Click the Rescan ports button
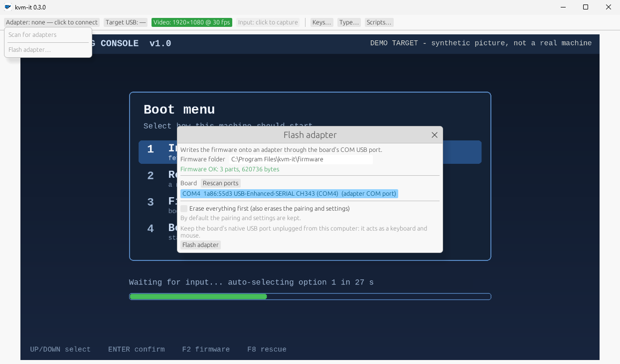This screenshot has height=364, width=620. (x=221, y=183)
